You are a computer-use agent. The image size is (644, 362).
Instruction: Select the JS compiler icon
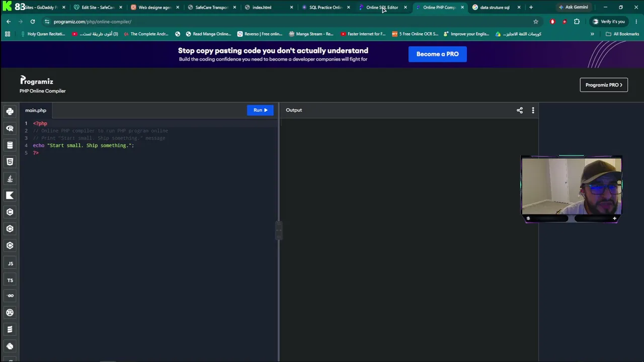point(10,263)
